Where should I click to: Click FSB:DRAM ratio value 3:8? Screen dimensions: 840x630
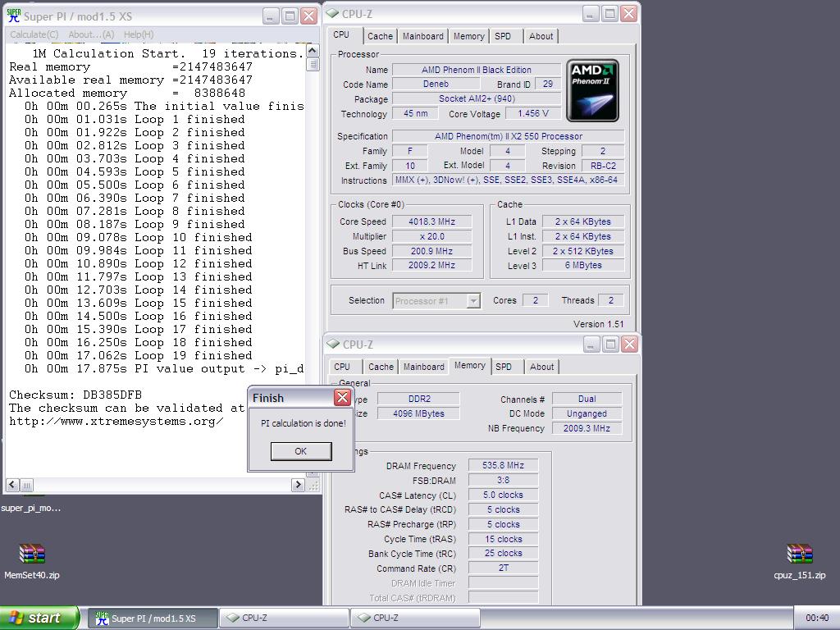click(503, 480)
